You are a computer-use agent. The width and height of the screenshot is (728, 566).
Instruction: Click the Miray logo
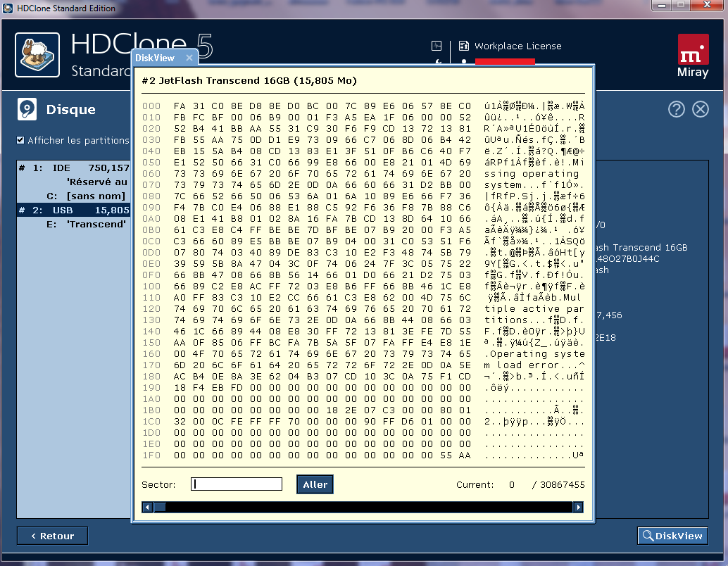[693, 56]
